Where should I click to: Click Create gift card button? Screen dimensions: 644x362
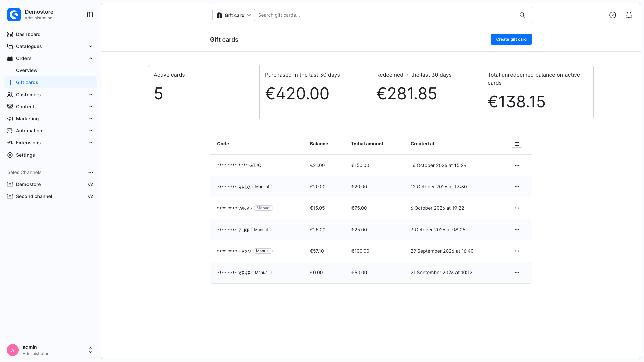coord(511,39)
